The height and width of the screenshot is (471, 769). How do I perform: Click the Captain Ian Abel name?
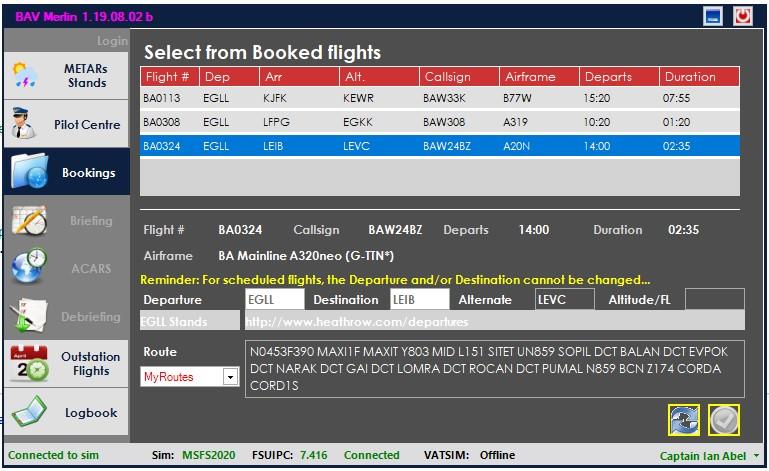703,456
